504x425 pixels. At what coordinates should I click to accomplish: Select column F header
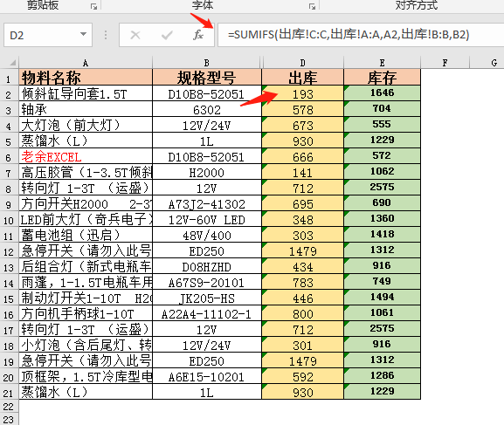(445, 63)
